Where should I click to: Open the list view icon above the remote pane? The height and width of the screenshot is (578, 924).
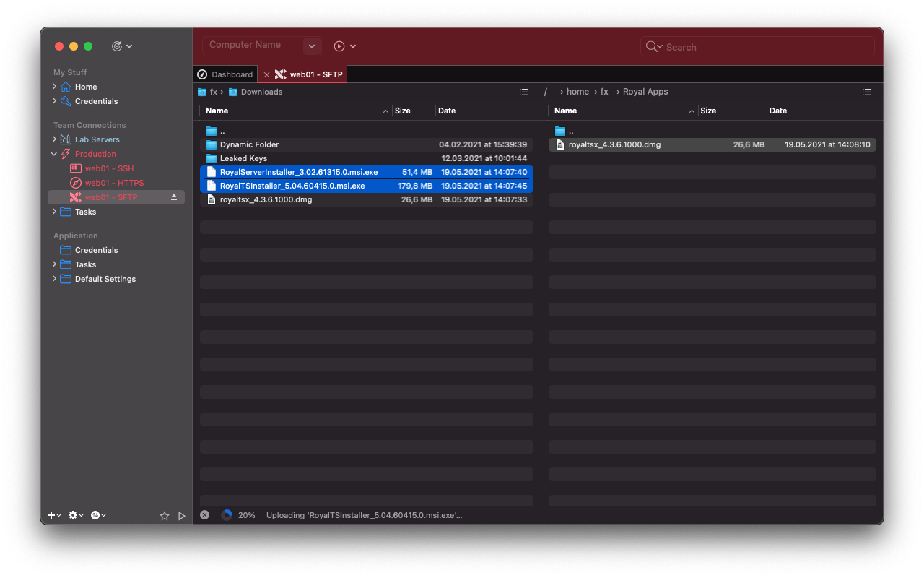point(866,92)
